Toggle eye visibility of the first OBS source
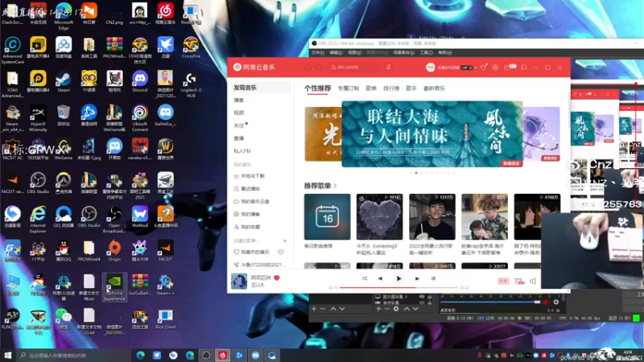The height and width of the screenshot is (362, 644). [422, 296]
